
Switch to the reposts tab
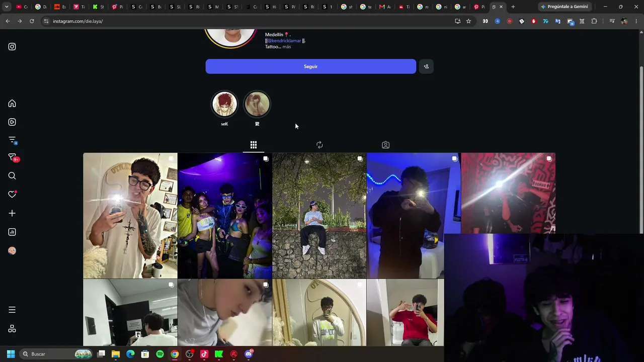click(x=319, y=145)
